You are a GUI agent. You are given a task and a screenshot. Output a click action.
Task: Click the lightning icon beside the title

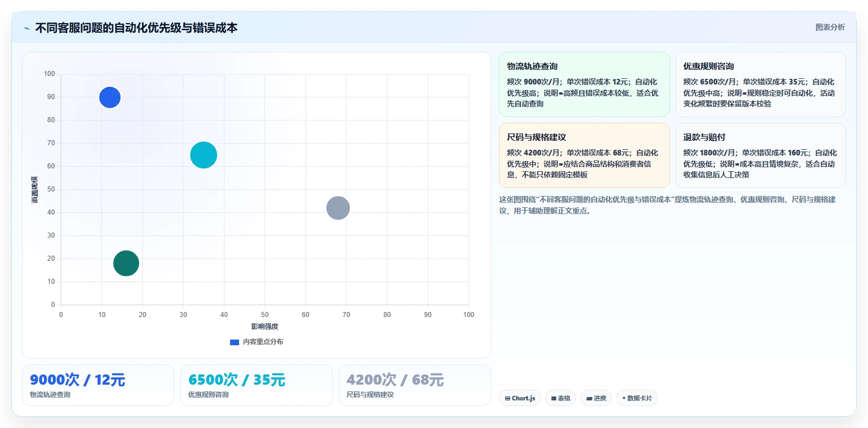pos(26,28)
